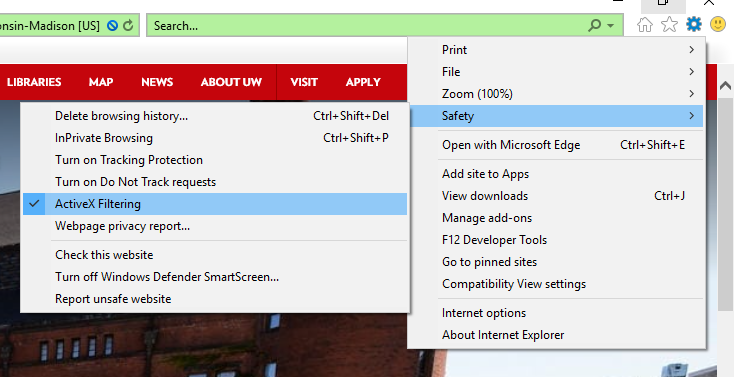Click the blue blocked-content icon in address bar
The width and height of the screenshot is (734, 377).
click(112, 26)
